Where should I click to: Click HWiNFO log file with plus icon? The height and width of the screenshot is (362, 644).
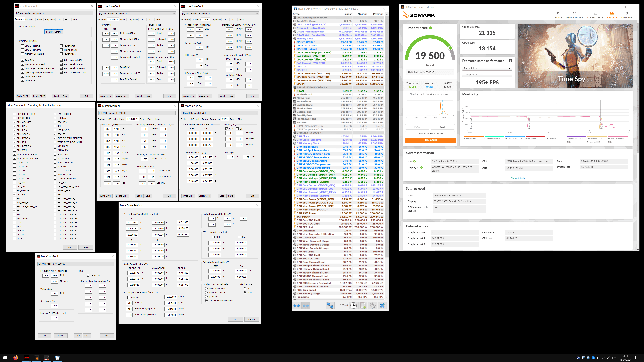(363, 306)
